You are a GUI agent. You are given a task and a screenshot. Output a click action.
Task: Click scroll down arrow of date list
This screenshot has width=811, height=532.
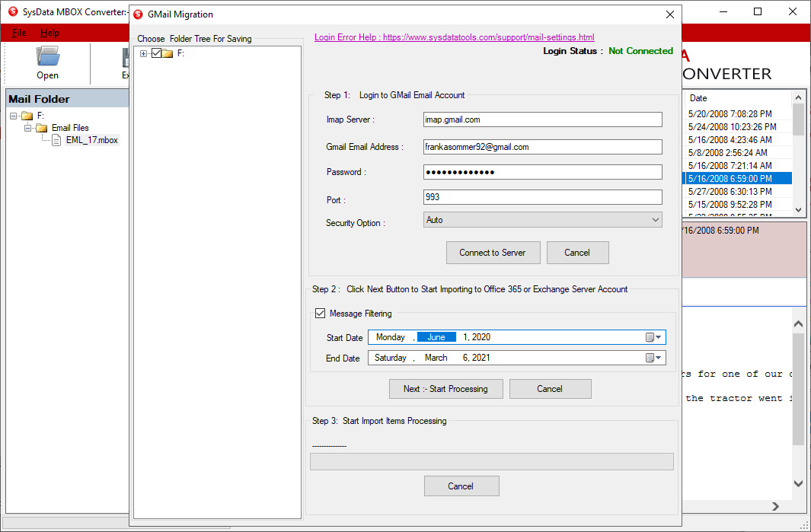799,210
